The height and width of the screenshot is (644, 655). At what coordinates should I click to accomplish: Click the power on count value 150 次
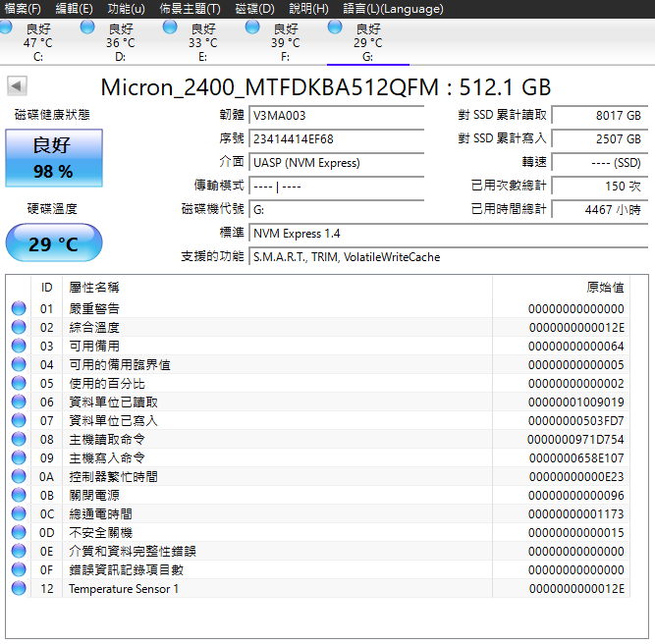(x=600, y=186)
